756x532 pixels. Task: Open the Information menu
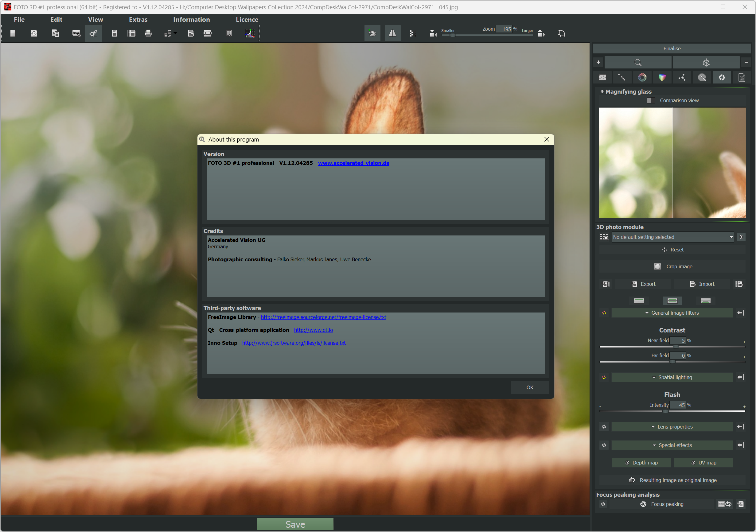tap(191, 19)
